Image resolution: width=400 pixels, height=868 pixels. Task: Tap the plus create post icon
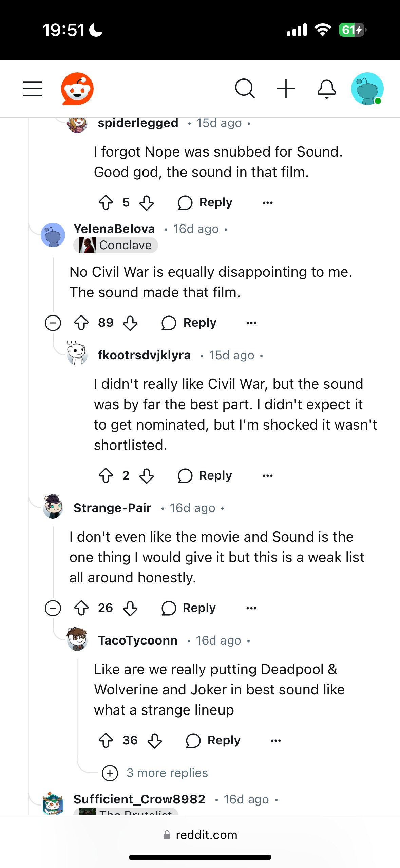coord(286,89)
